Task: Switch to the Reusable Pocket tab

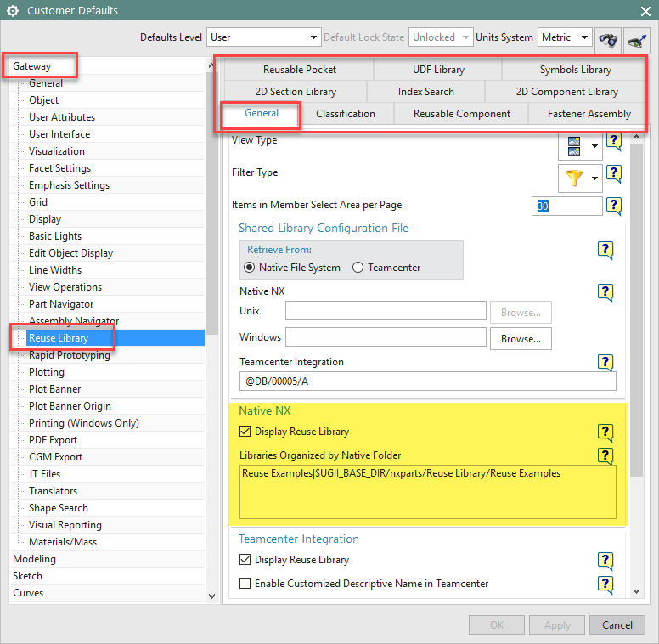Action: pyautogui.click(x=299, y=70)
